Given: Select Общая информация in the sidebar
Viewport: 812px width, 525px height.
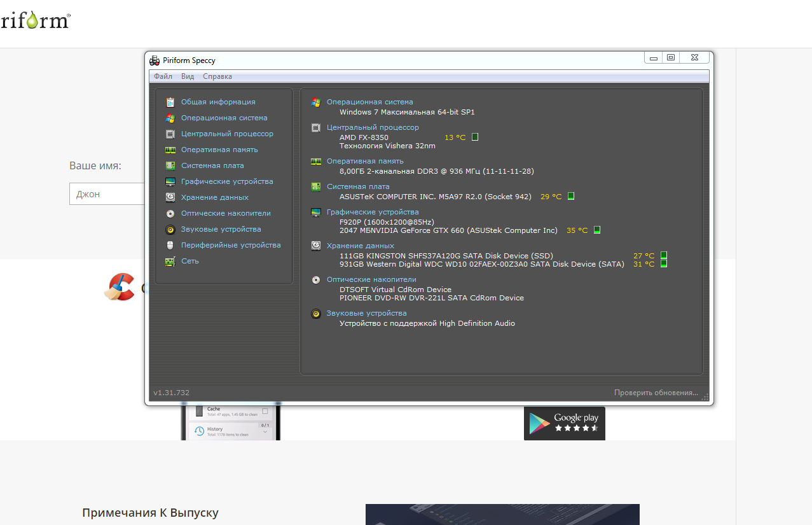Looking at the screenshot, I should coord(218,102).
